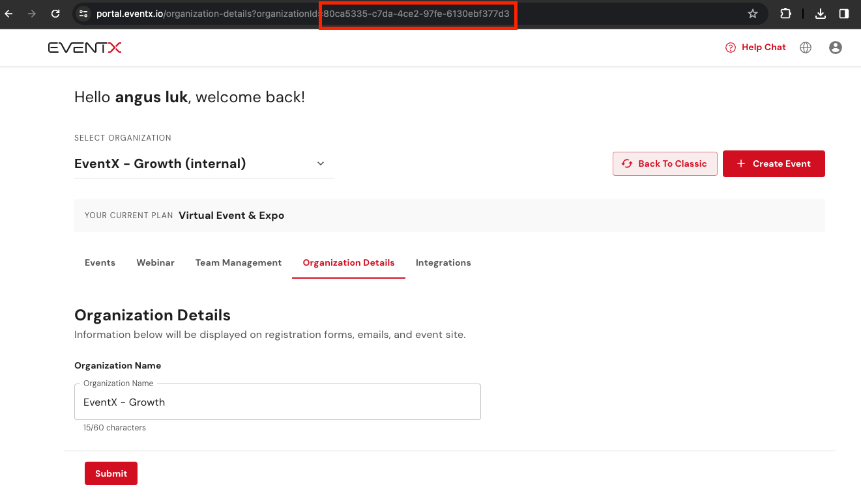This screenshot has width=861, height=504.
Task: Switch to the Webinar tab
Action: (x=155, y=262)
